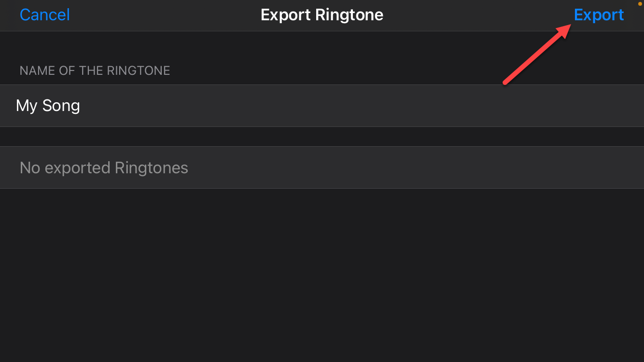Place cursor on the word Song

pyautogui.click(x=61, y=106)
